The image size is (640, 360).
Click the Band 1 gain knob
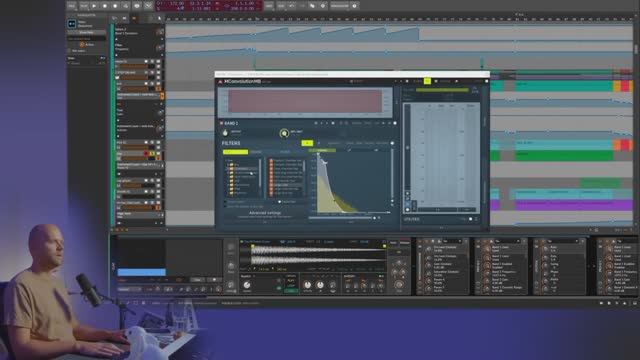[225, 133]
